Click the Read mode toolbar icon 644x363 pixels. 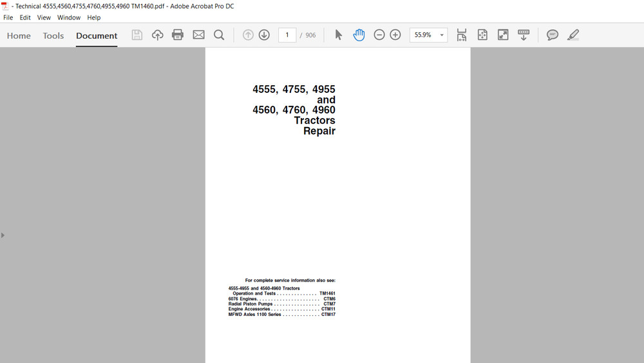[523, 35]
